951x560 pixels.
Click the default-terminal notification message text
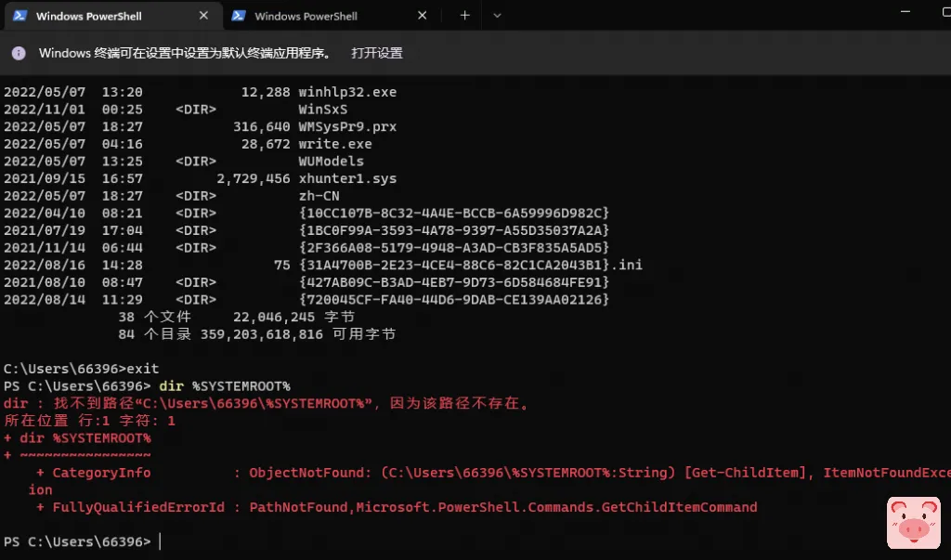coord(186,53)
